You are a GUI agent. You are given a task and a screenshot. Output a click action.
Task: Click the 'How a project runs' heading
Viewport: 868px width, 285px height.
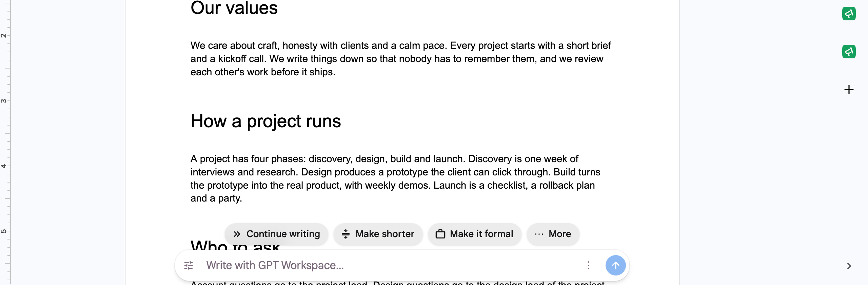[266, 121]
